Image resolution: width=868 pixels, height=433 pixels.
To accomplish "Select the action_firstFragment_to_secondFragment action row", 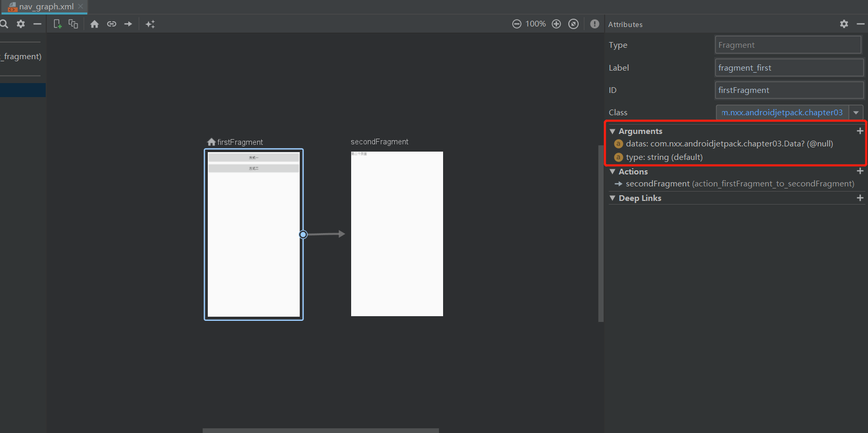I will tap(737, 184).
